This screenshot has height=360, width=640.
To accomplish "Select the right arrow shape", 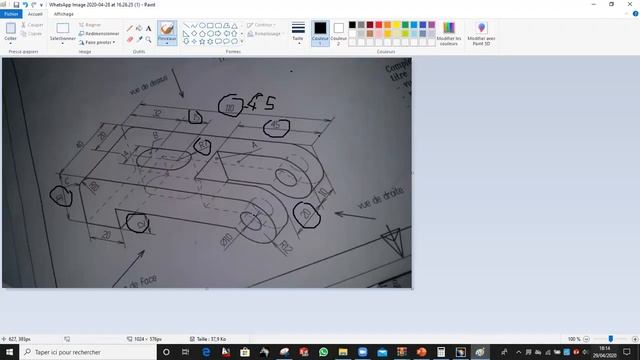I will point(218,33).
